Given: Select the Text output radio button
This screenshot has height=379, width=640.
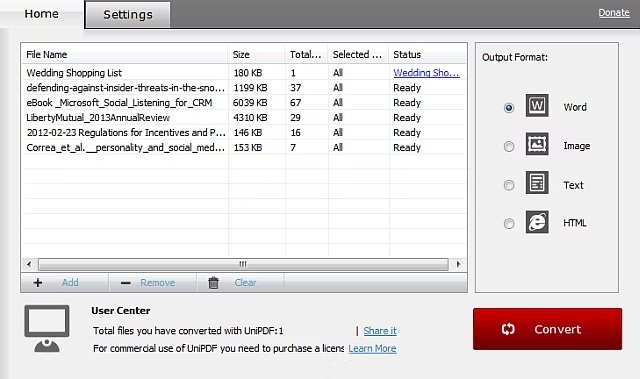Looking at the screenshot, I should click(509, 185).
